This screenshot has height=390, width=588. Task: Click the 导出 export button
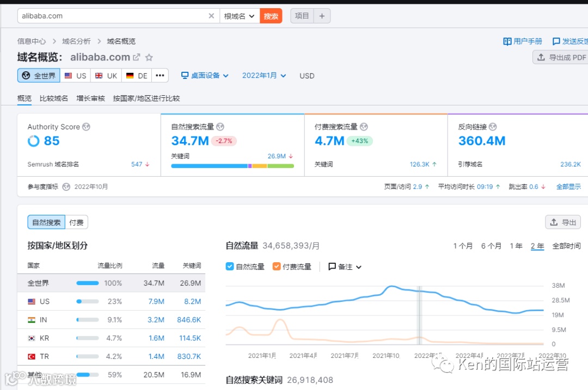pyautogui.click(x=563, y=222)
